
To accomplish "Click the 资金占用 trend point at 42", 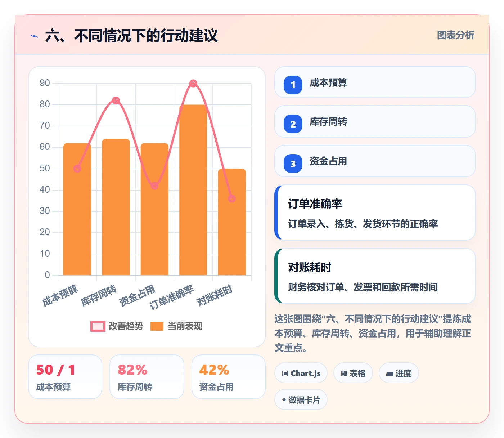I will 154,186.
